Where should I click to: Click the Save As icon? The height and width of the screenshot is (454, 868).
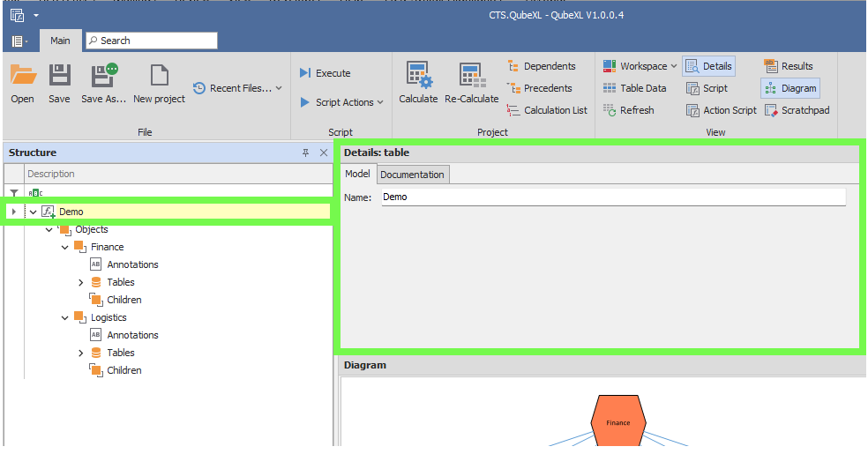pos(104,77)
